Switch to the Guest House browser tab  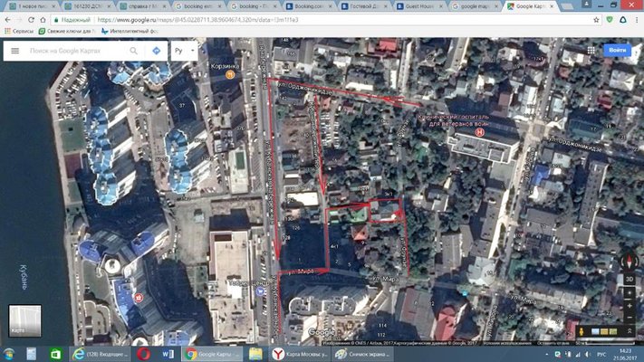coord(422,6)
